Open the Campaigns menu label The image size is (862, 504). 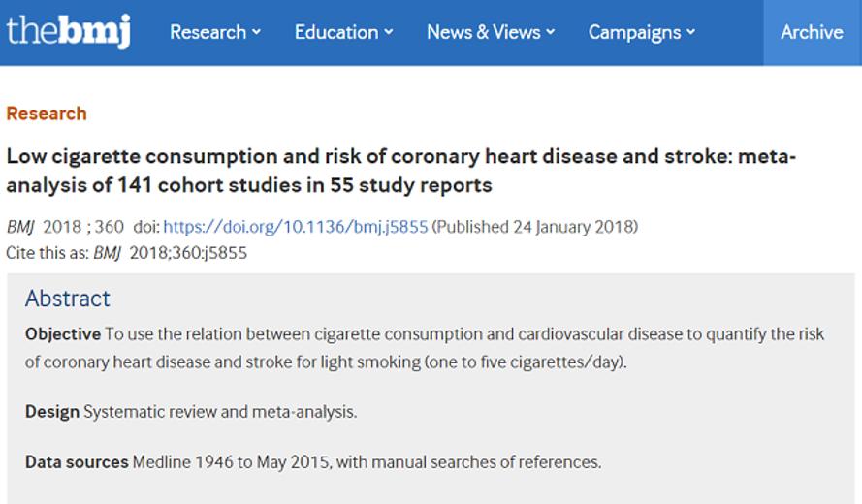(x=634, y=32)
